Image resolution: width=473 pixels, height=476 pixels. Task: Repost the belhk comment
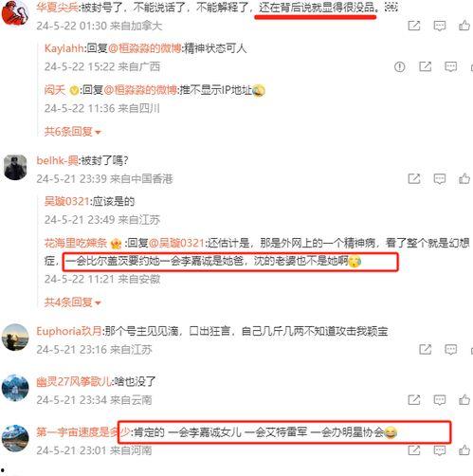pyautogui.click(x=414, y=179)
